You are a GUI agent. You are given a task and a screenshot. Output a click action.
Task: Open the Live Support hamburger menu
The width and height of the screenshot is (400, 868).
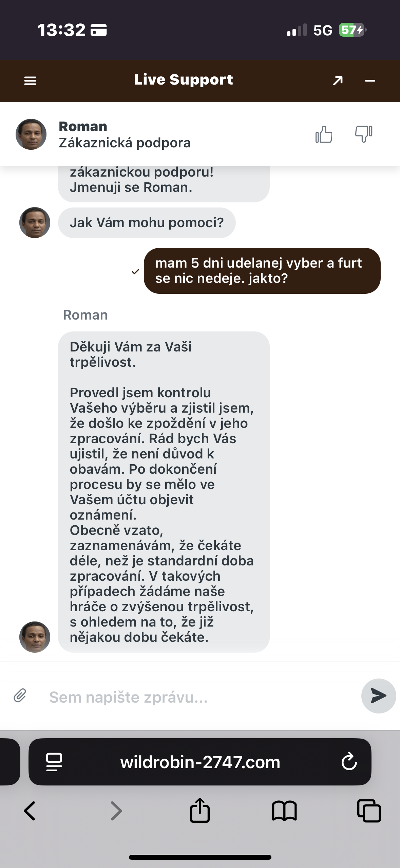(x=30, y=81)
